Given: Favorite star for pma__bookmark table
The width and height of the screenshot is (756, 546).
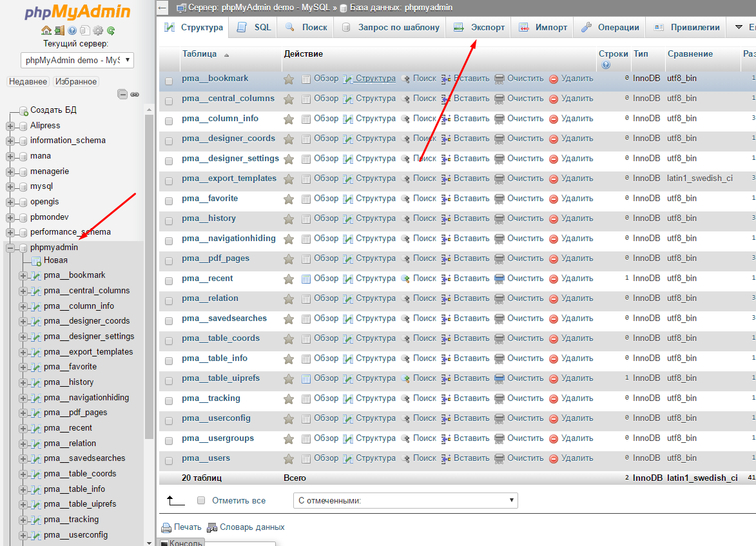Looking at the screenshot, I should [x=289, y=79].
